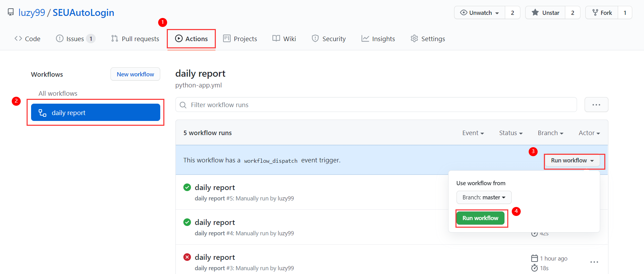The height and width of the screenshot is (274, 644).
Task: Click the New workflow button
Action: click(x=135, y=74)
